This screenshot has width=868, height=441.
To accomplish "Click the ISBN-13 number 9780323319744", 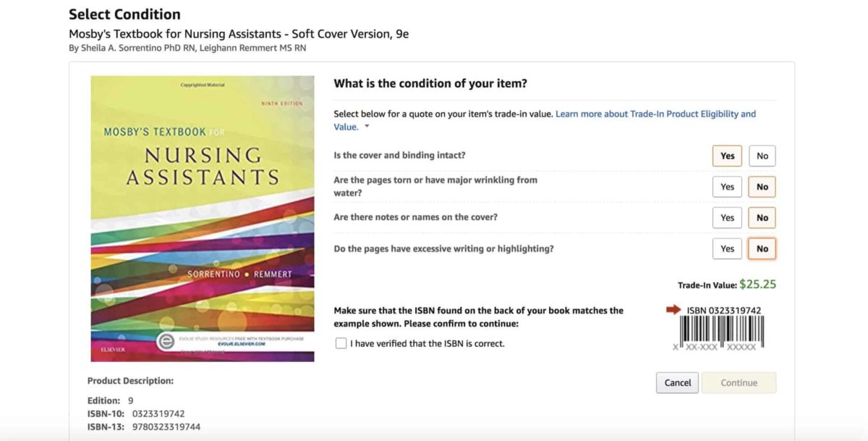I will pyautogui.click(x=166, y=427).
